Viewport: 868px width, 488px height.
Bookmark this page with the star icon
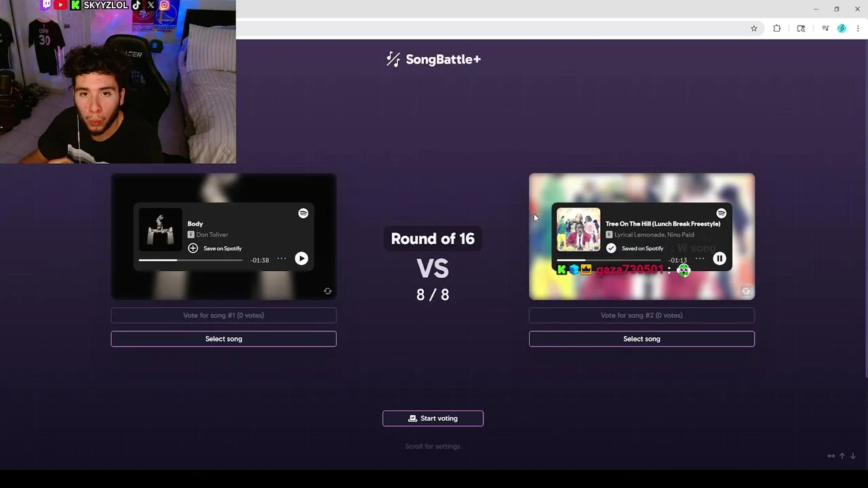point(753,28)
